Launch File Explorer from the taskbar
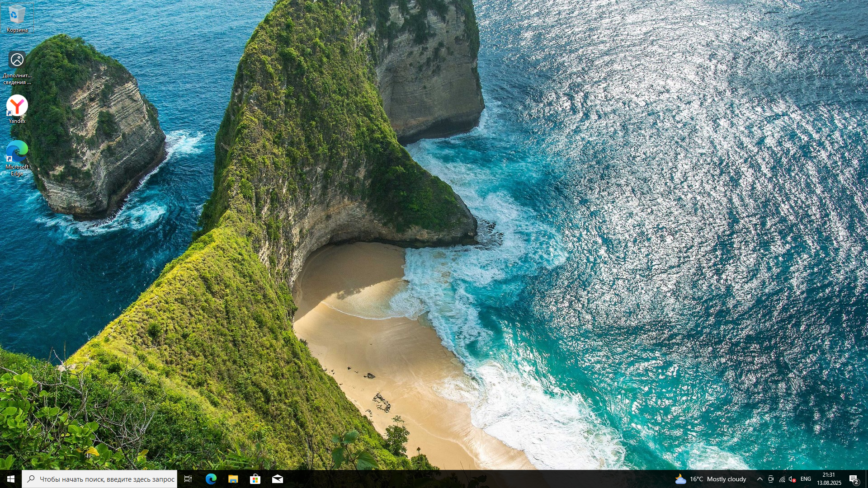The height and width of the screenshot is (488, 868). [233, 480]
